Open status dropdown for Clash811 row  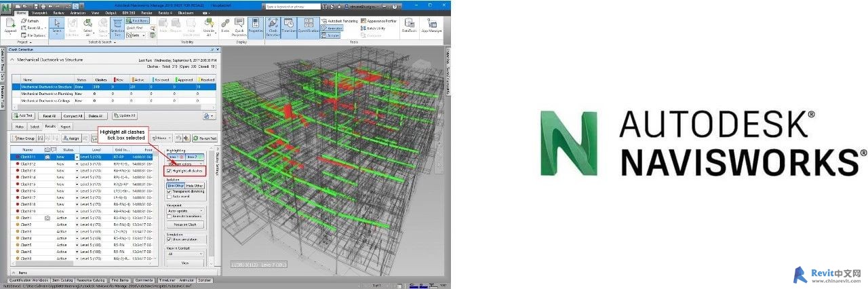[x=77, y=157]
